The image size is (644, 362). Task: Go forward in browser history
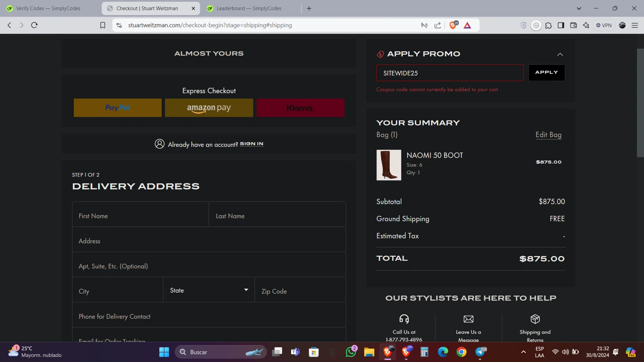(21, 25)
